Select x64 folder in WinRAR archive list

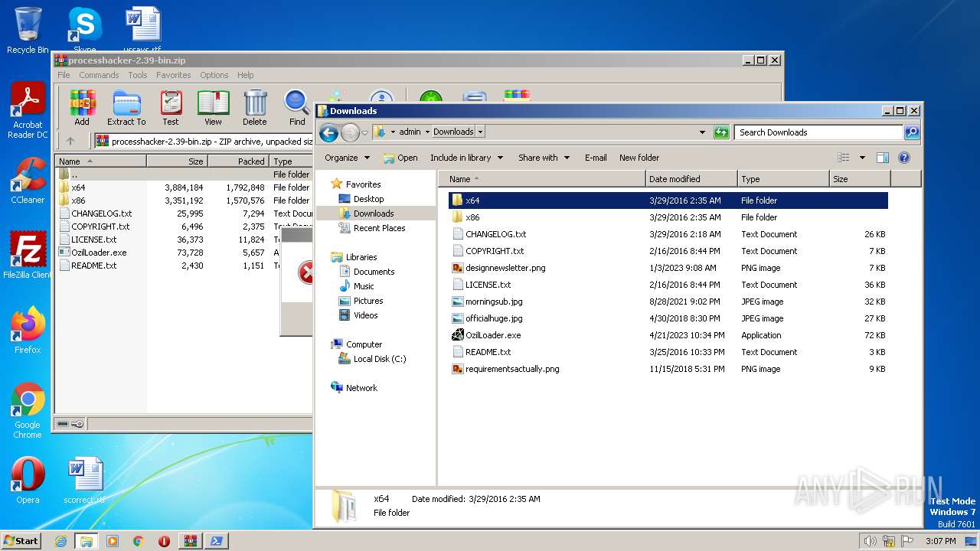click(78, 187)
